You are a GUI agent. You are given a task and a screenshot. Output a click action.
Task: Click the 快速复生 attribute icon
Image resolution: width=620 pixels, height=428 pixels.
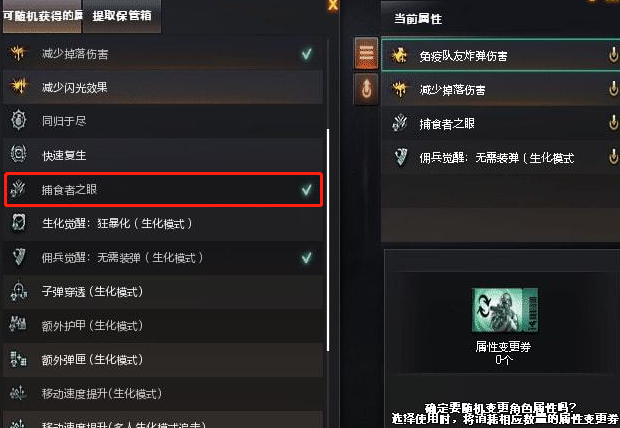pyautogui.click(x=19, y=154)
